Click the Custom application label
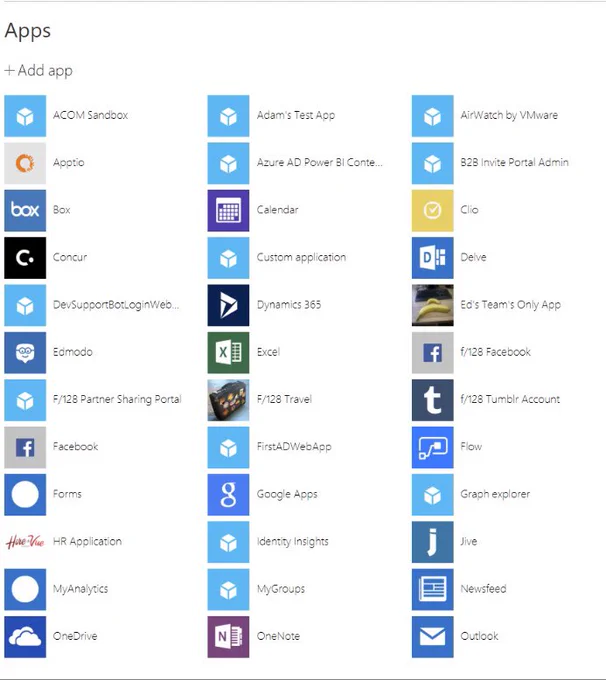This screenshot has height=680, width=606. 301,258
